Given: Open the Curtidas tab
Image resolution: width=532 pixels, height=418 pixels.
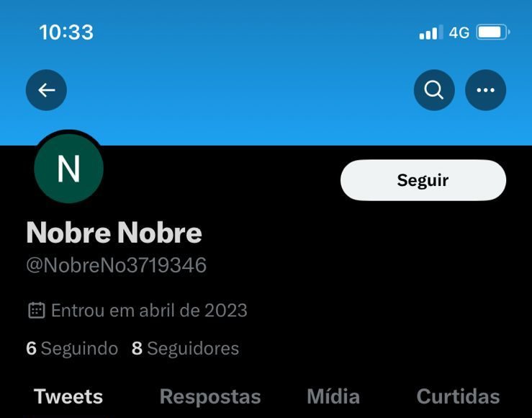Looking at the screenshot, I should (x=458, y=396).
